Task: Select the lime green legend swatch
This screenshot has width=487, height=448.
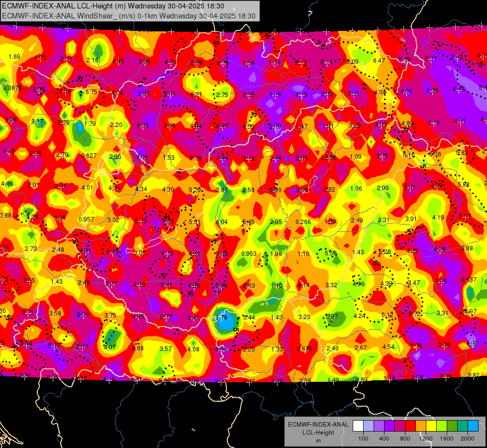Action: click(442, 426)
